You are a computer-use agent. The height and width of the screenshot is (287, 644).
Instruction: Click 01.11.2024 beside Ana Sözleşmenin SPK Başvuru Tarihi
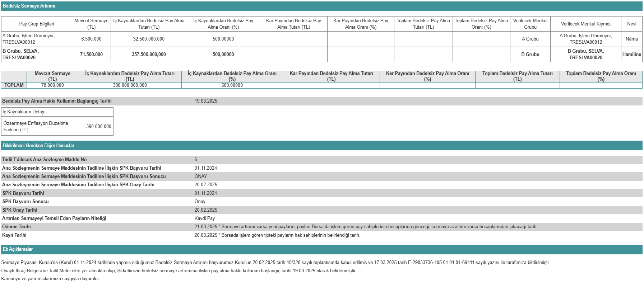pos(206,168)
